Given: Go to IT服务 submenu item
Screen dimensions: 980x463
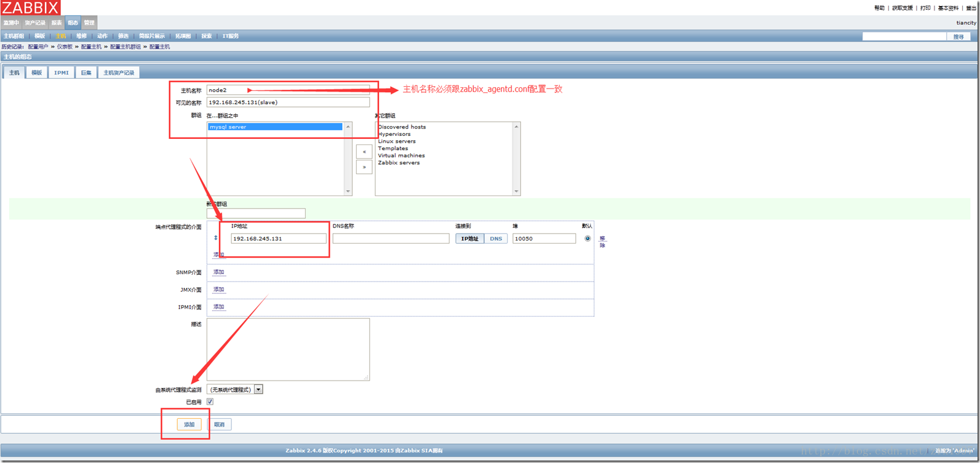Looking at the screenshot, I should pos(231,36).
